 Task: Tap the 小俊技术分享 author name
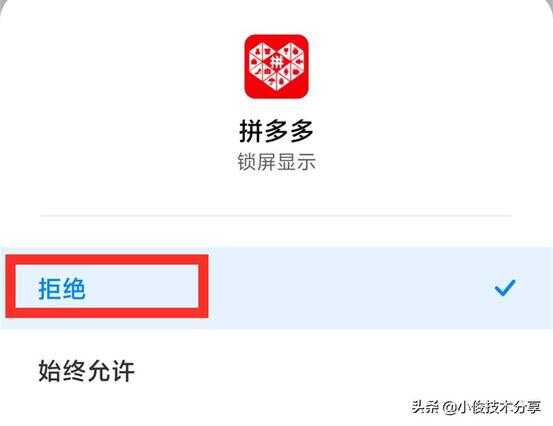click(499, 407)
